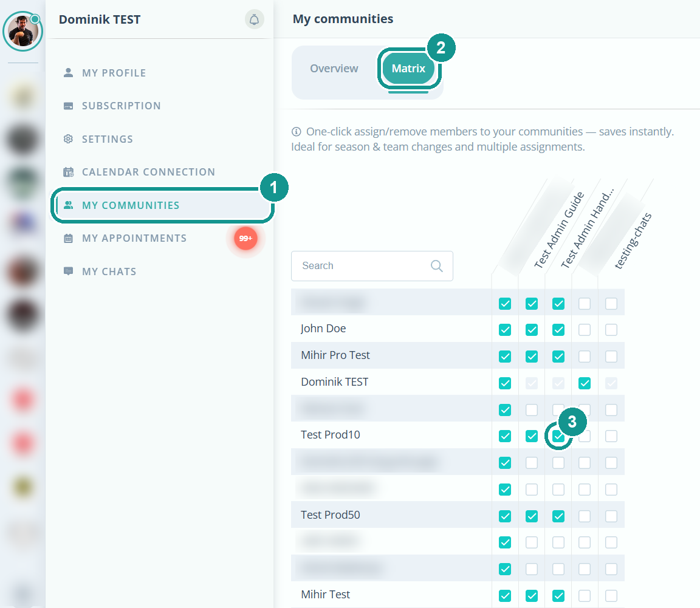
Task: Click the My Appointments calendar icon
Action: coord(68,238)
